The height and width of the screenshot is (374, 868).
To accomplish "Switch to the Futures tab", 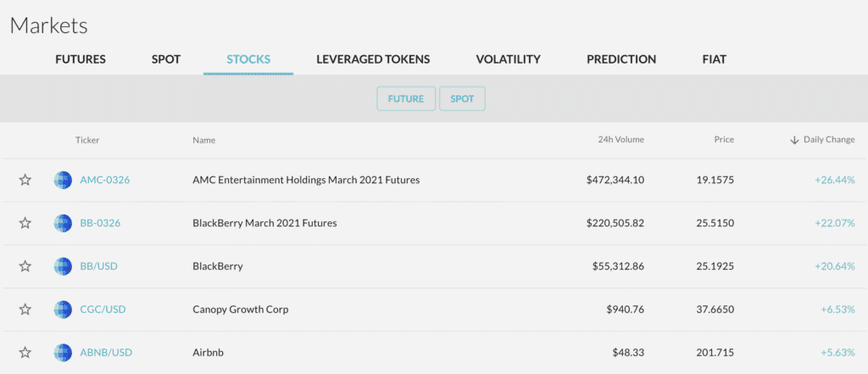I will point(81,59).
